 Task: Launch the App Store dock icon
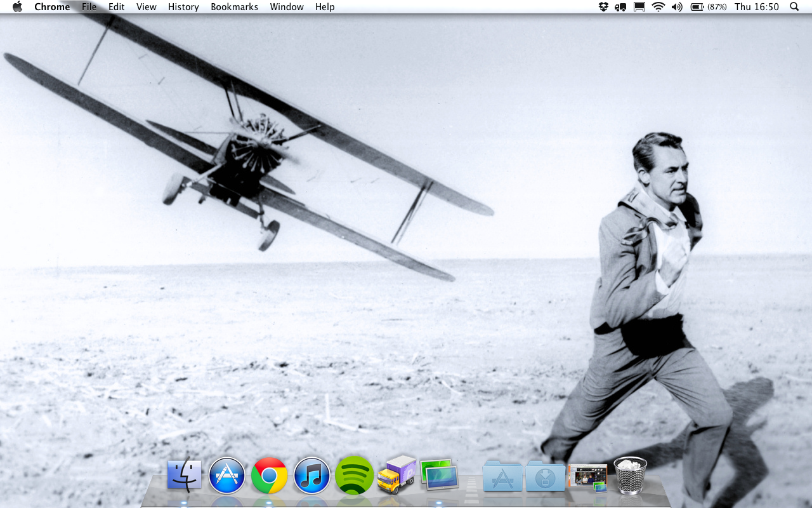[x=227, y=476]
